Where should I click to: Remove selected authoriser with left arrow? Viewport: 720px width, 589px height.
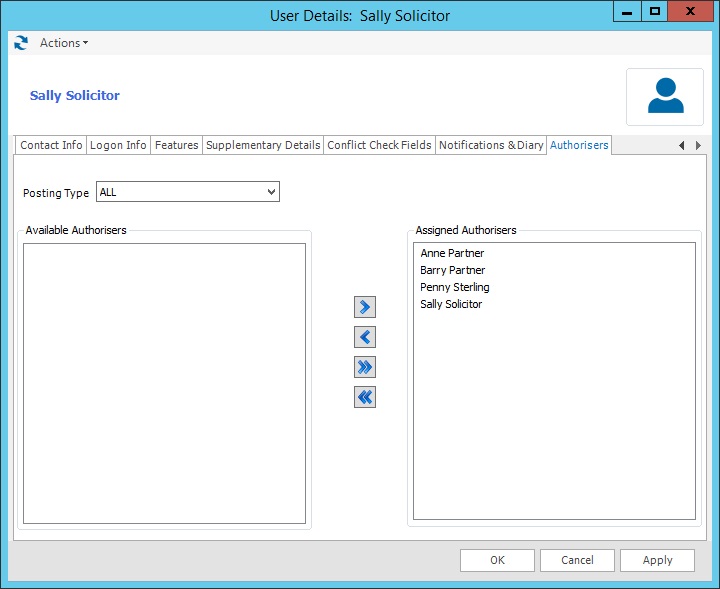[x=365, y=337]
